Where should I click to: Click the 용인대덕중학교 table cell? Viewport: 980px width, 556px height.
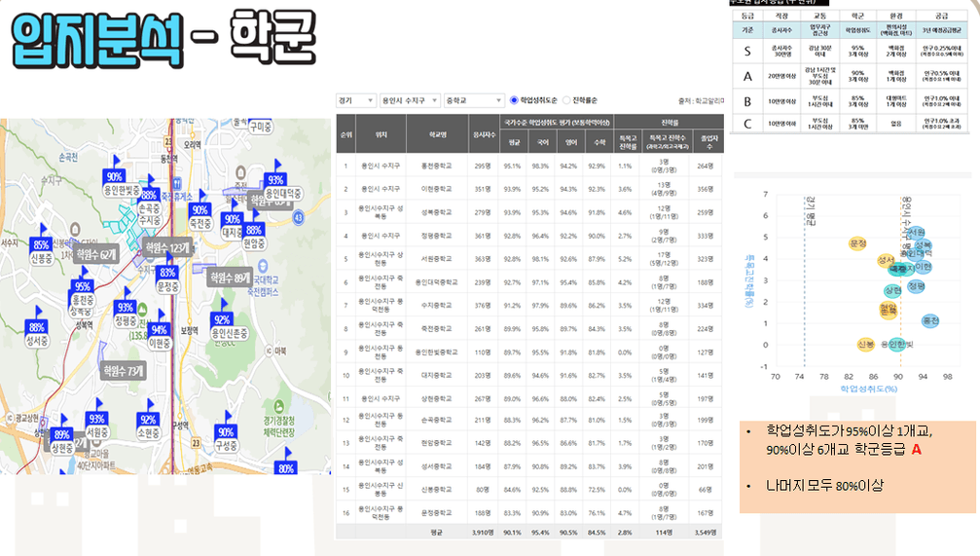point(436,282)
